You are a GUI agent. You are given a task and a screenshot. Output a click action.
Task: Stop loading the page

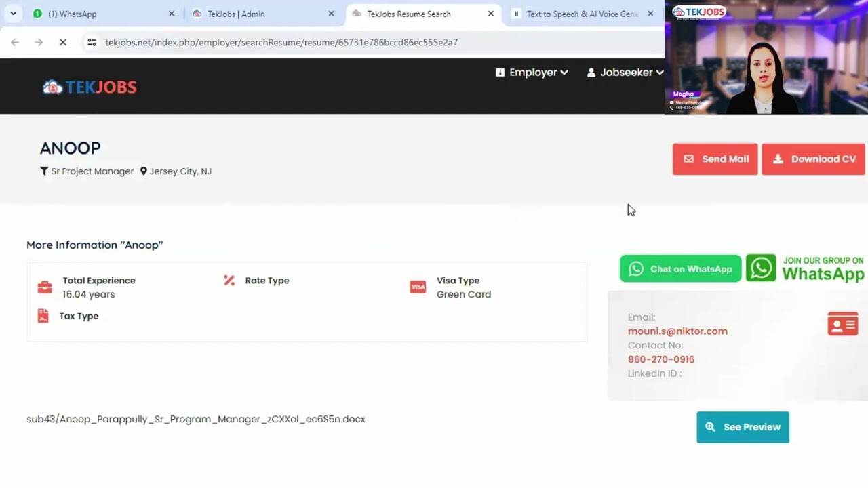[x=62, y=42]
